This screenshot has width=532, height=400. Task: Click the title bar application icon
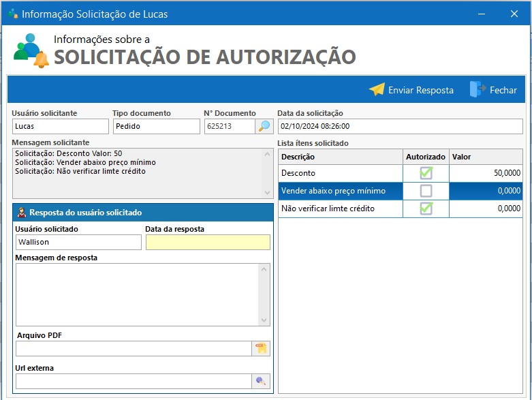(x=13, y=14)
